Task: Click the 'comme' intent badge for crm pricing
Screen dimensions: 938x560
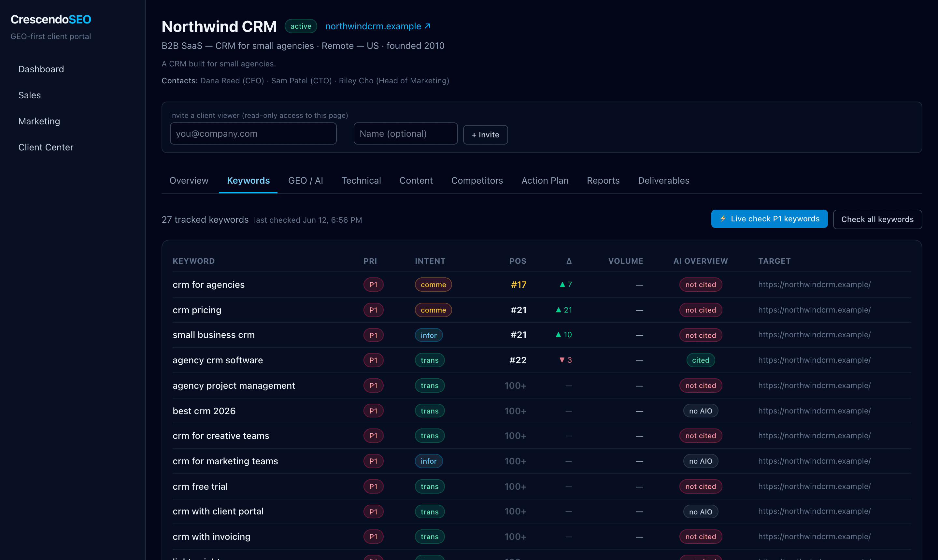Action: click(x=433, y=310)
